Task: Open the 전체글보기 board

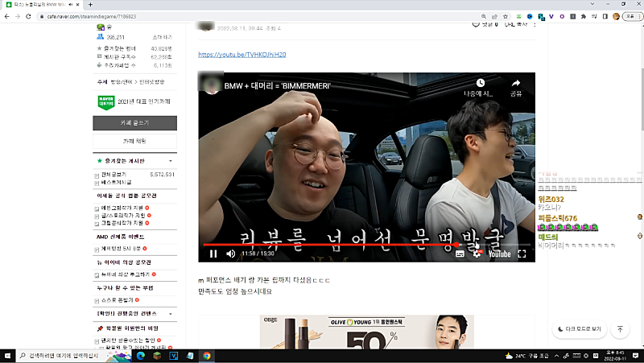Action: [x=114, y=175]
